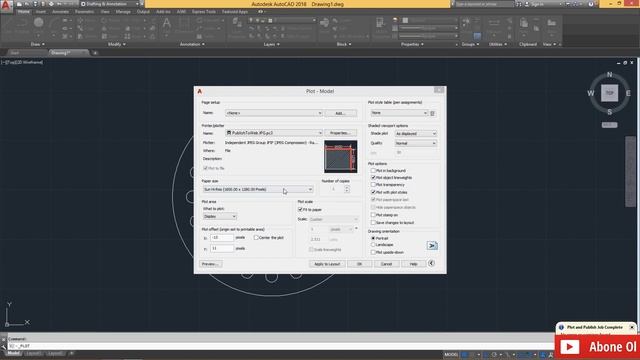Open the Quality dropdown
Image resolution: width=640 pixels, height=360 pixels.
tap(416, 143)
